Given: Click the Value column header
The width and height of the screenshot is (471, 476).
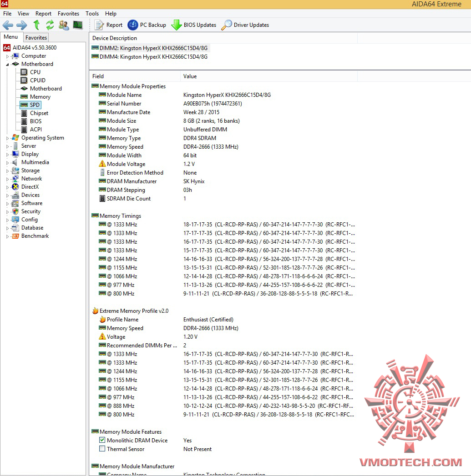Looking at the screenshot, I should (x=269, y=76).
